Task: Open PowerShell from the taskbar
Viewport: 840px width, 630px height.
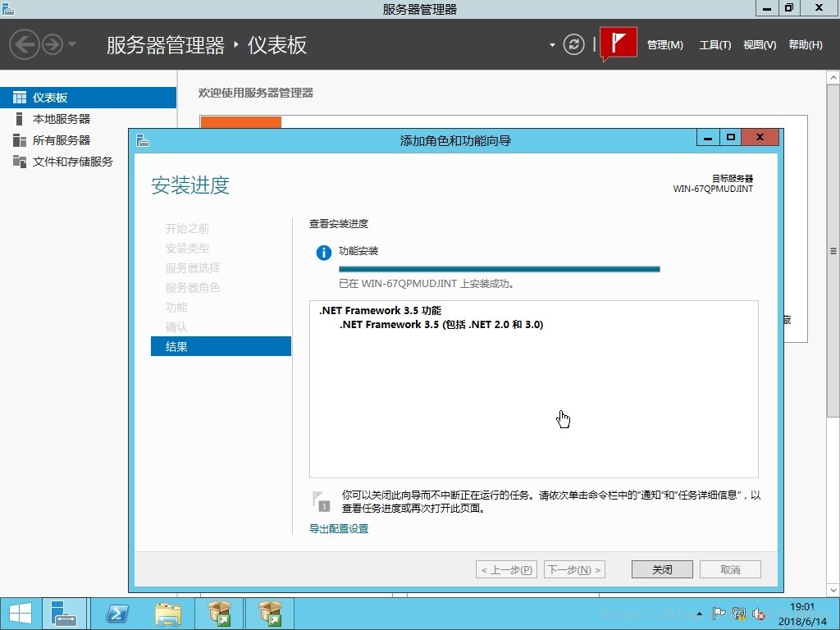Action: 116,614
